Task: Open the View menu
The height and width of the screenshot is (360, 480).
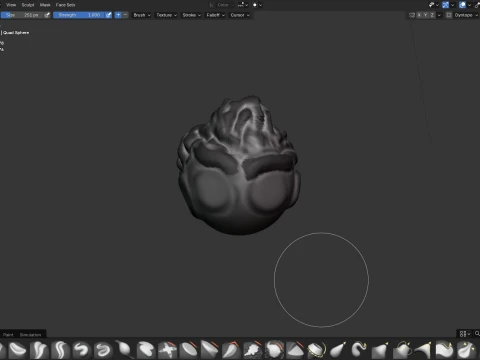Action: [x=11, y=5]
